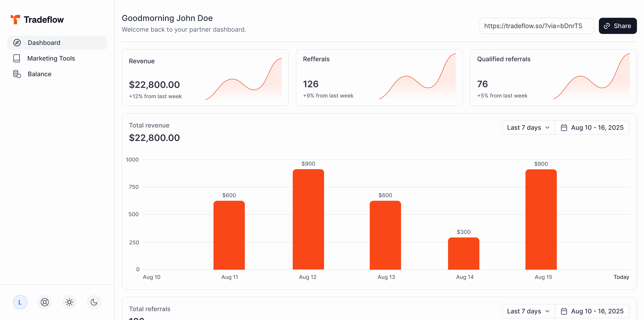Open the help lifebuoy icon
Viewport: 644px width, 320px height.
(x=45, y=302)
